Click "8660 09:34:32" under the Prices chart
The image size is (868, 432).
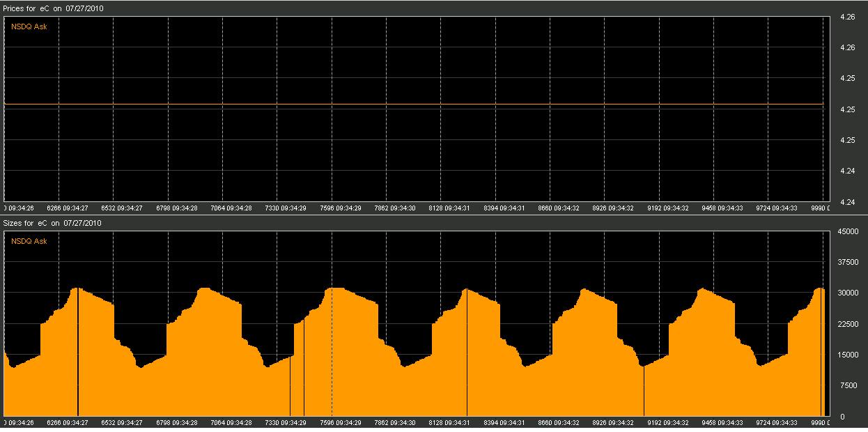559,208
